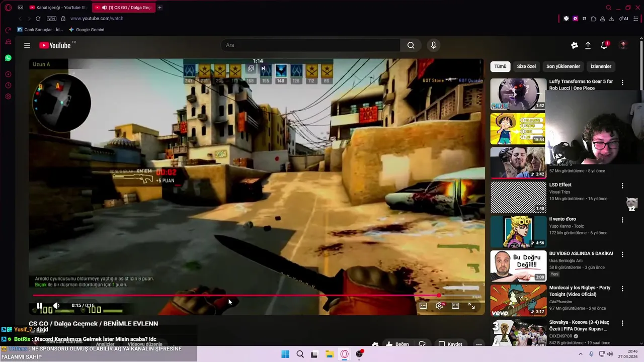Open the player settings gear
The image size is (644, 362).
coord(439,306)
